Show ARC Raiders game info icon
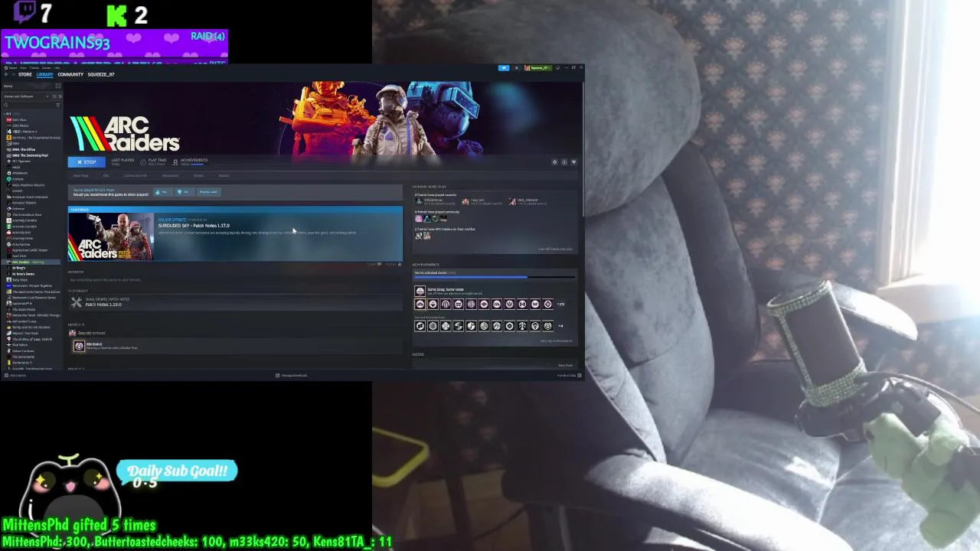 564,162
